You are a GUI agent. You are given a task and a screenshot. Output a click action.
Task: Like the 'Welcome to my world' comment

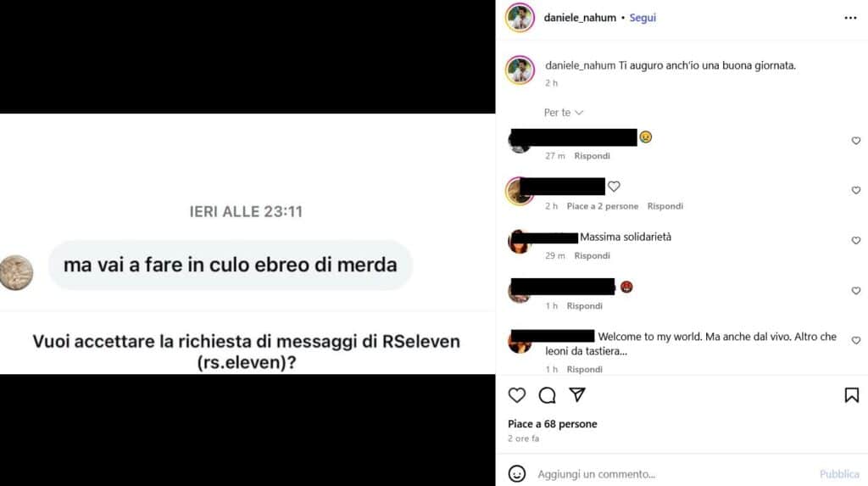856,340
